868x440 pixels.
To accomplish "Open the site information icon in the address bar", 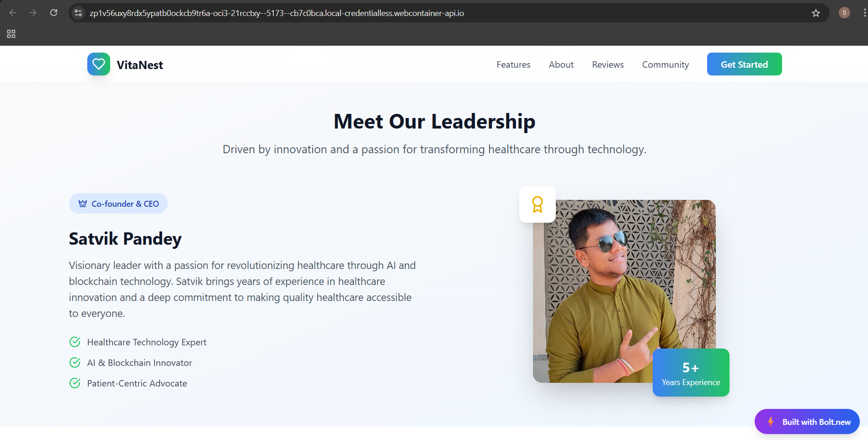I will point(79,13).
